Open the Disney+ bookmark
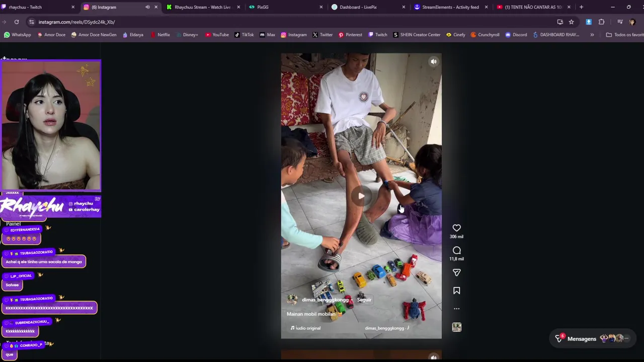 point(187,35)
